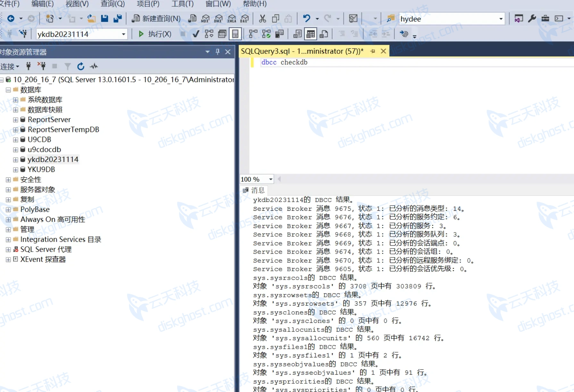Click the Save file icon
Screen dimensions: 574x392
pos(104,19)
